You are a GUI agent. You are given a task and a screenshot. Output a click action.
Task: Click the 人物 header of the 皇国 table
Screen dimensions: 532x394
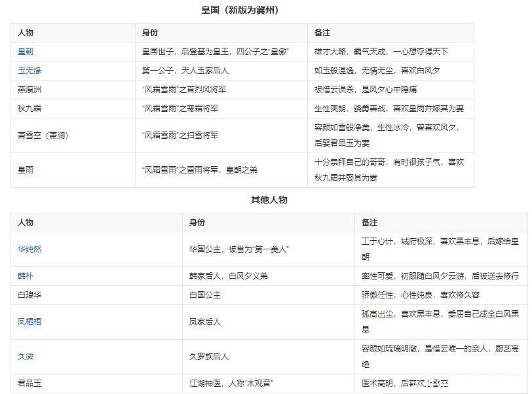click(24, 31)
